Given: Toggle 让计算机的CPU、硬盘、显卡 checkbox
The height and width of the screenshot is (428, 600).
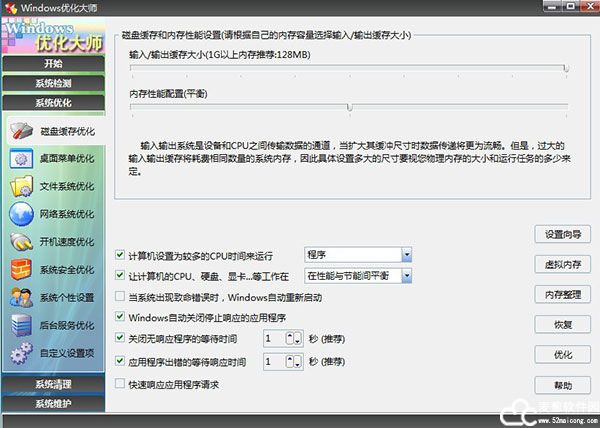Looking at the screenshot, I should pos(120,275).
